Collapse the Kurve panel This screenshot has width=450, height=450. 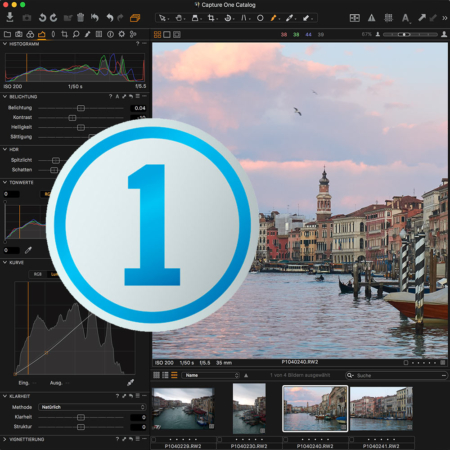click(5, 262)
